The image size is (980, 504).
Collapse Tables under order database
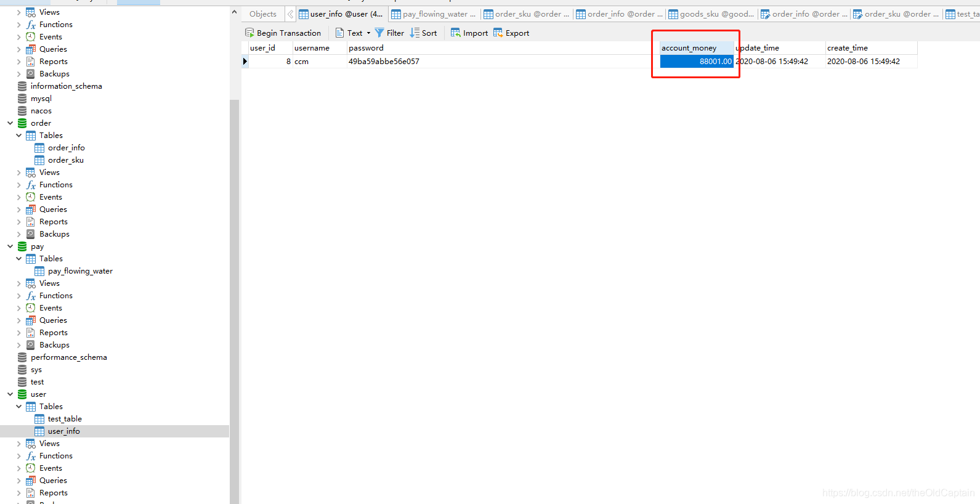[x=18, y=136]
